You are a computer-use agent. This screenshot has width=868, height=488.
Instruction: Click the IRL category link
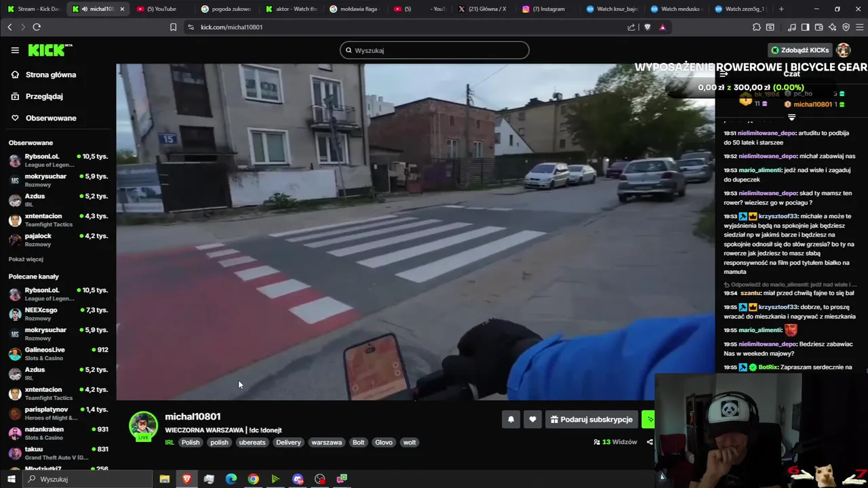click(170, 443)
